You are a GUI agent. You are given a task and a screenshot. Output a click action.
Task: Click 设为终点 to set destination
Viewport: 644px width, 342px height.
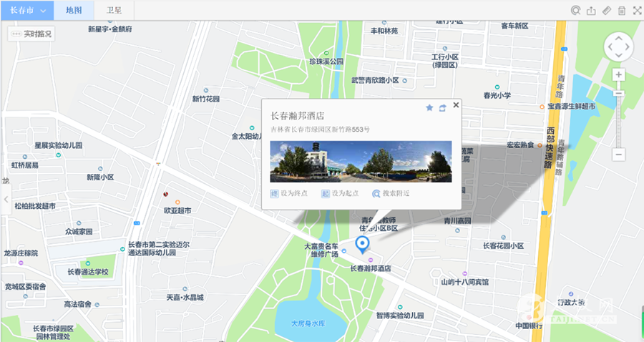point(289,194)
